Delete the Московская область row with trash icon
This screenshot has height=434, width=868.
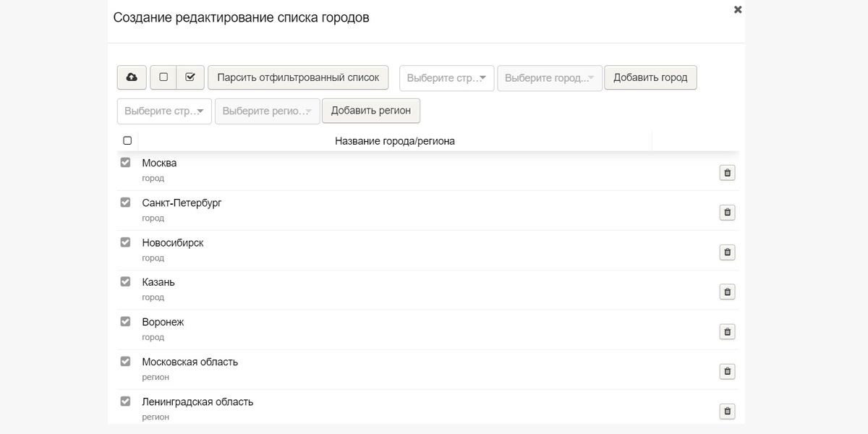(727, 372)
